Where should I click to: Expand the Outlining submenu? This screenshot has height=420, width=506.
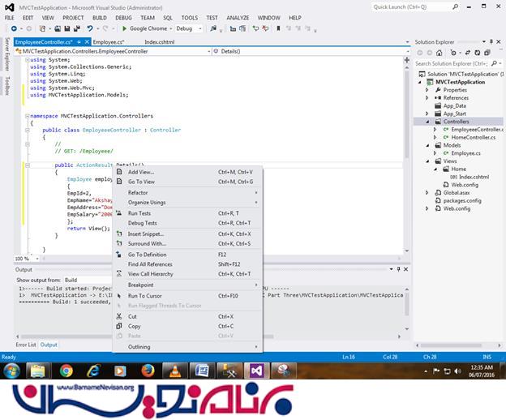point(139,347)
